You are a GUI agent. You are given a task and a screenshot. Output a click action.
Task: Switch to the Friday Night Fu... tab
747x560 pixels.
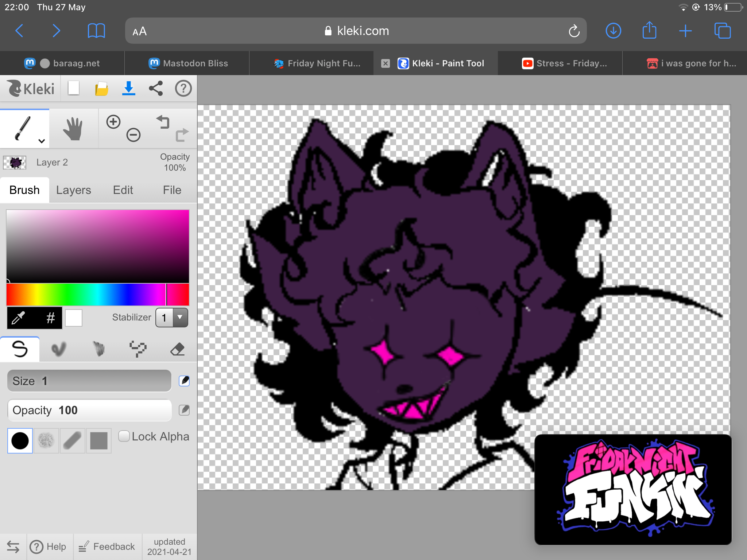(x=311, y=63)
